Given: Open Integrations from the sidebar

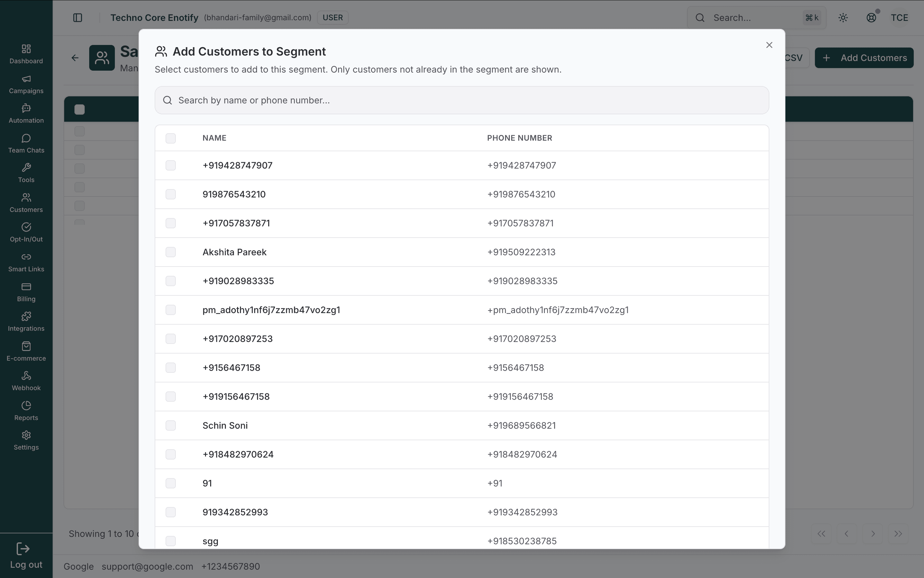Looking at the screenshot, I should (26, 321).
